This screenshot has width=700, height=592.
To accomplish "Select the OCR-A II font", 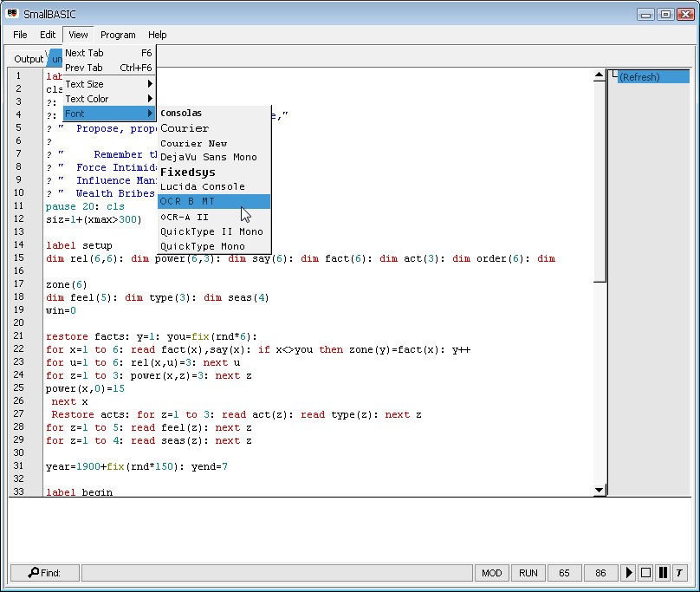I will click(x=214, y=217).
